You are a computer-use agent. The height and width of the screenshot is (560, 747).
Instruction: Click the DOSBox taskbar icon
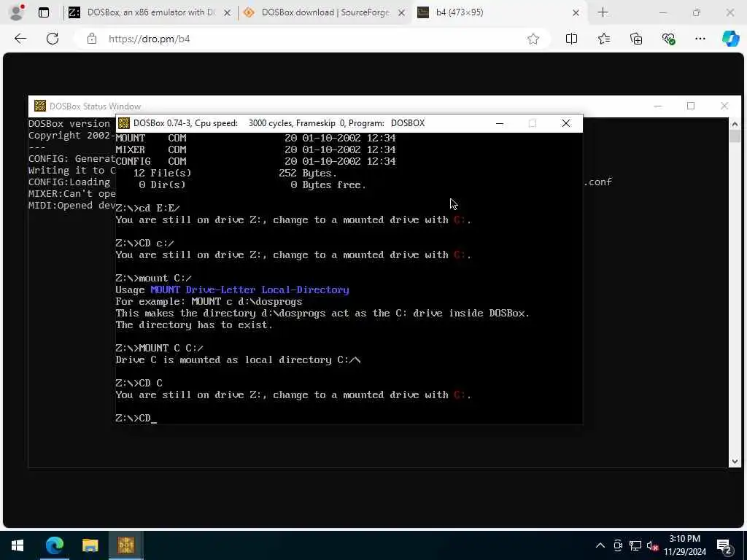click(x=125, y=545)
